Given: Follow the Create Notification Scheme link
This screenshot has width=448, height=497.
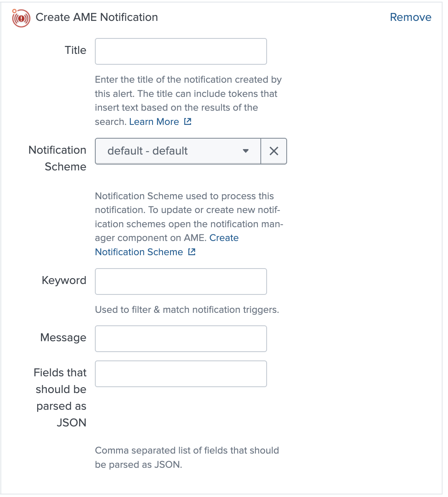Looking at the screenshot, I should [139, 251].
